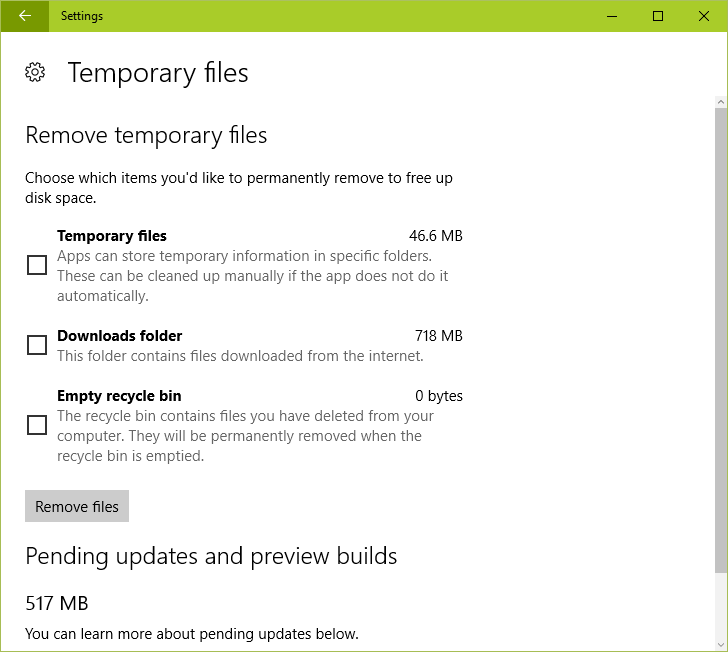Click the Remove files button
The width and height of the screenshot is (728, 652).
coord(77,506)
